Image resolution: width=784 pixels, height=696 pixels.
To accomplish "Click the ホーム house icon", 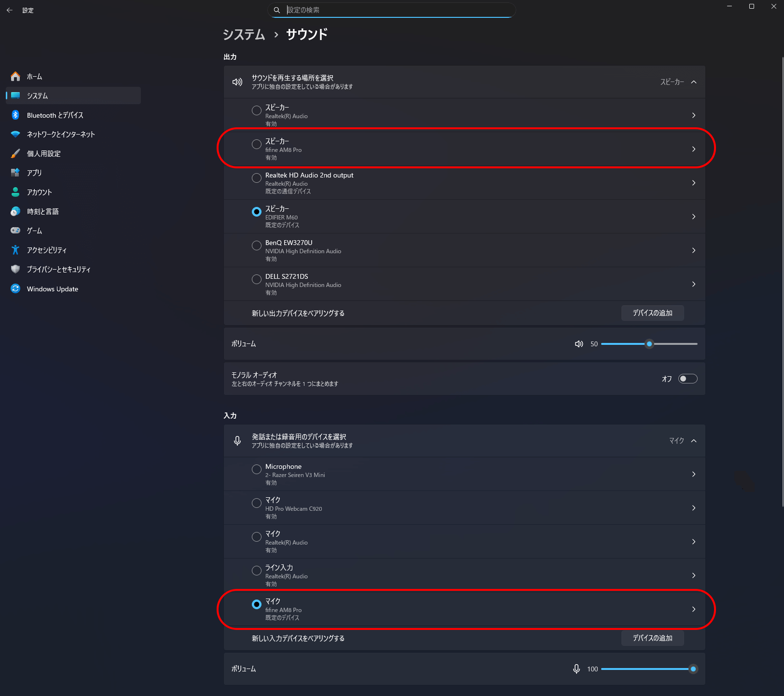I will tap(15, 76).
